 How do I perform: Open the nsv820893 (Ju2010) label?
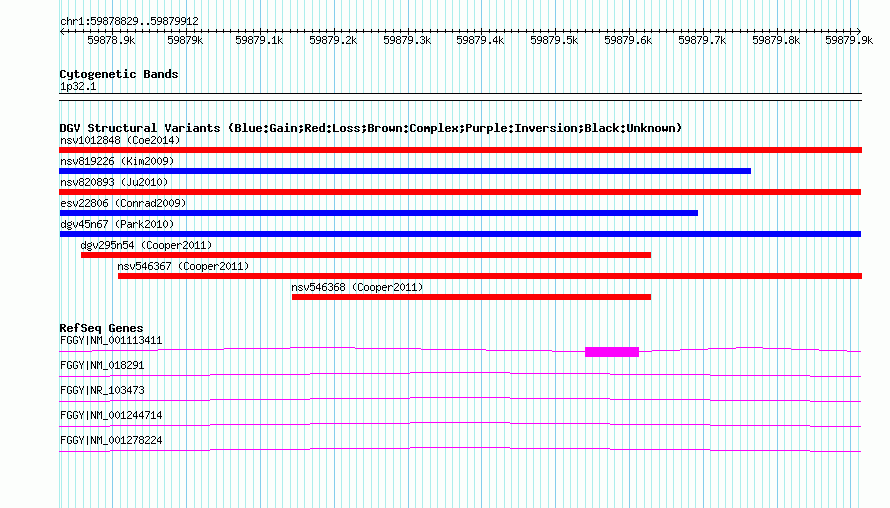click(x=114, y=182)
